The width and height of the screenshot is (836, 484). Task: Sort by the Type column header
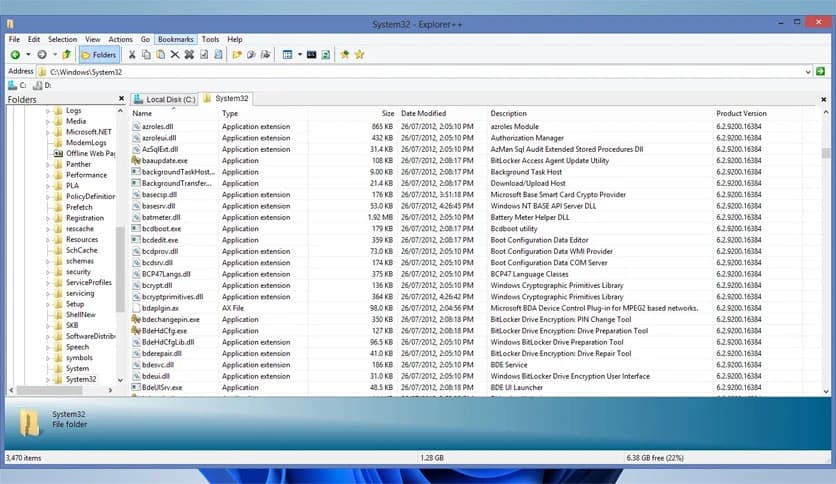[263, 114]
